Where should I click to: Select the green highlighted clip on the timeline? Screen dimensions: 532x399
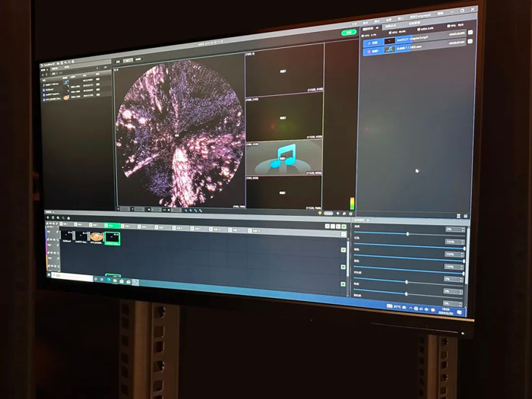point(112,238)
